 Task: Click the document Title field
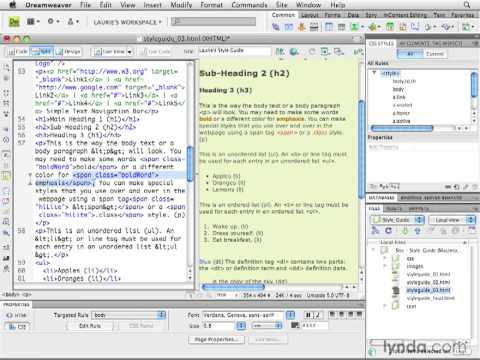point(235,51)
